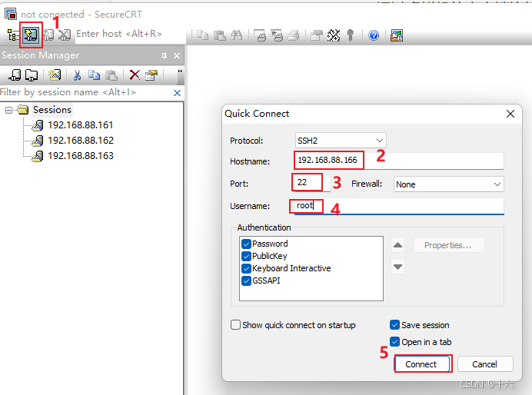Open Find via the binoculars icon
The image size is (532, 395).
tap(237, 35)
